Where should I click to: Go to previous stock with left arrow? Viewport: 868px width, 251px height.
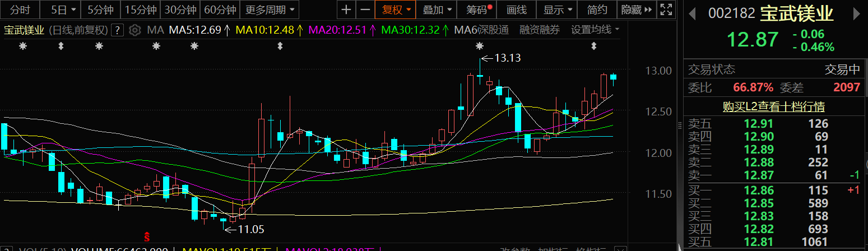pos(693,12)
